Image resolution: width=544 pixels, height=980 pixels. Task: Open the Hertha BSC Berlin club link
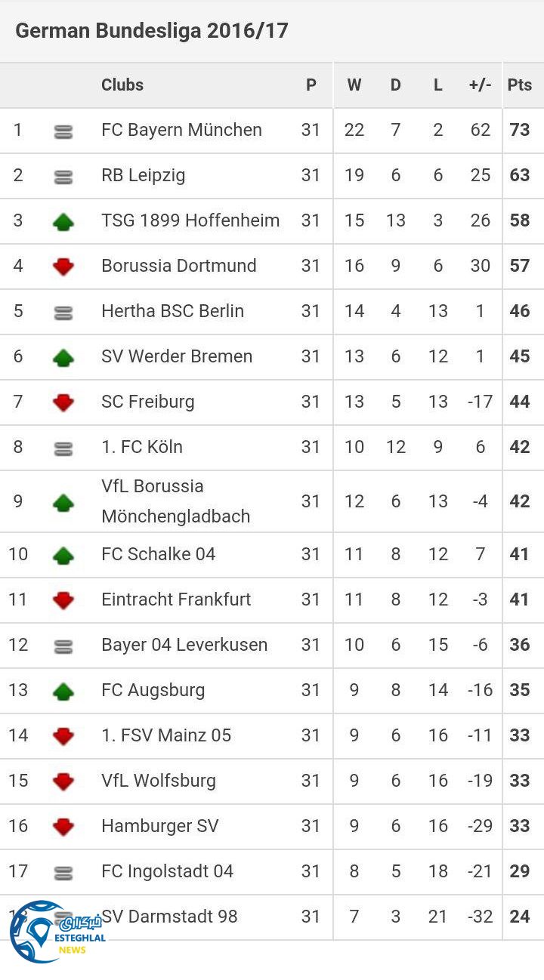coord(172,311)
